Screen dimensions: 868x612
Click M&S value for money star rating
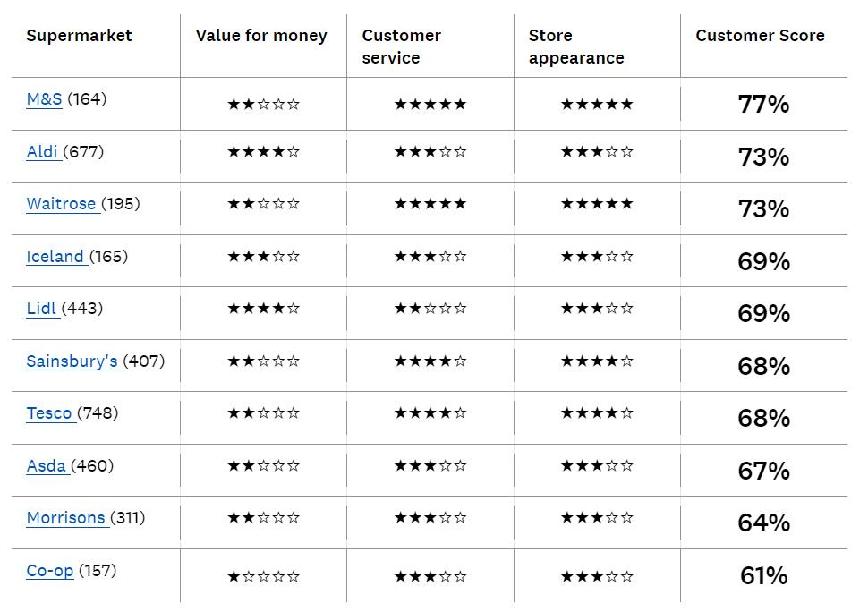click(263, 105)
